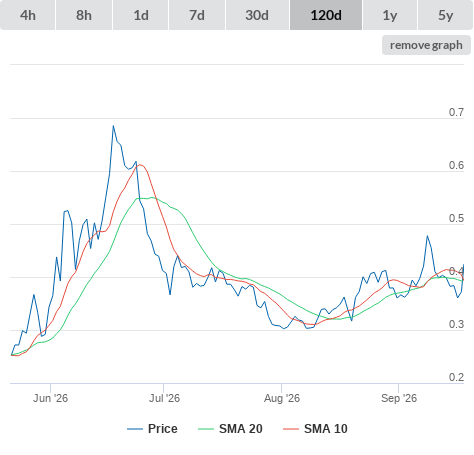474x455 pixels.
Task: View the 5y time range
Action: (x=445, y=15)
